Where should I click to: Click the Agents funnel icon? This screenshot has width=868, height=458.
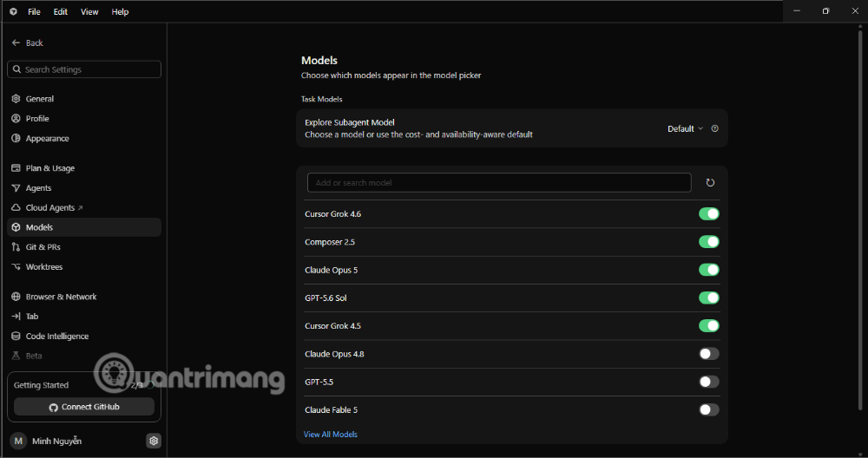pyautogui.click(x=16, y=188)
